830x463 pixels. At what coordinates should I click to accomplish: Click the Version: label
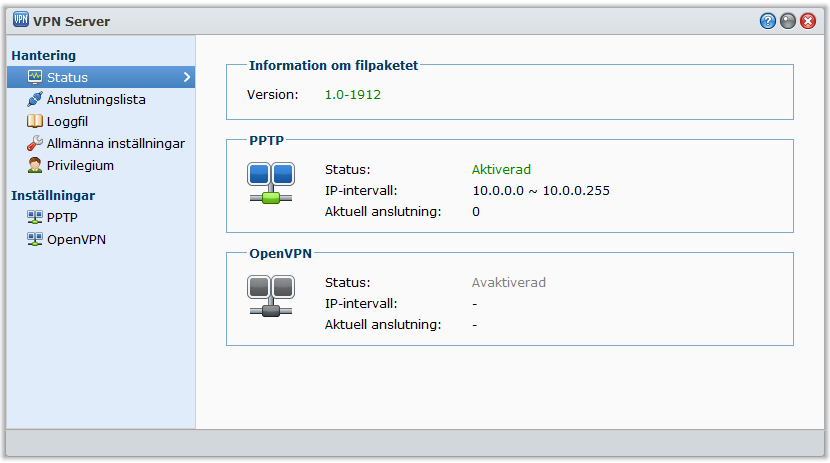pyautogui.click(x=273, y=95)
